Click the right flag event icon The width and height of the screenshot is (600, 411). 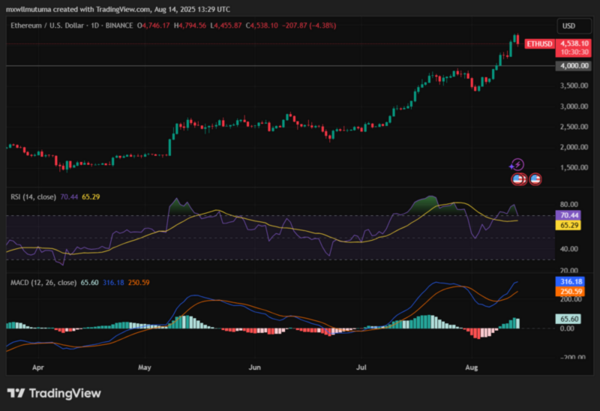(x=534, y=179)
